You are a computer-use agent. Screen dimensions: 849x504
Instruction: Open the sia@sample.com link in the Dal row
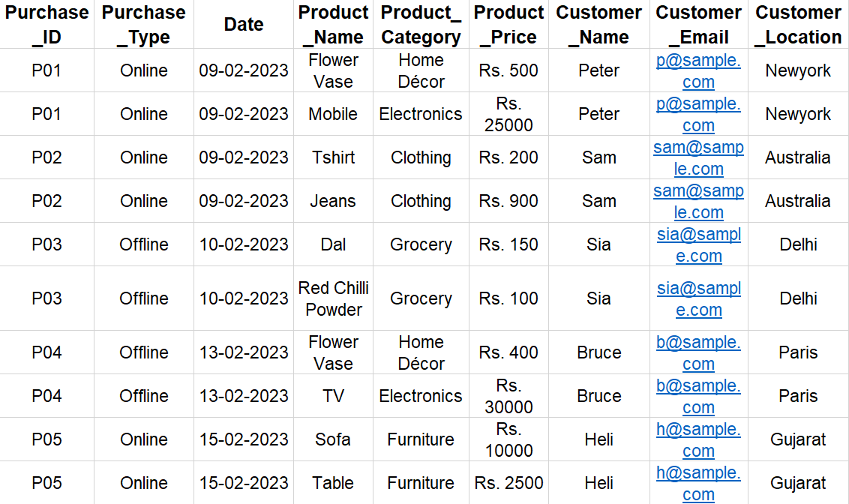point(698,244)
